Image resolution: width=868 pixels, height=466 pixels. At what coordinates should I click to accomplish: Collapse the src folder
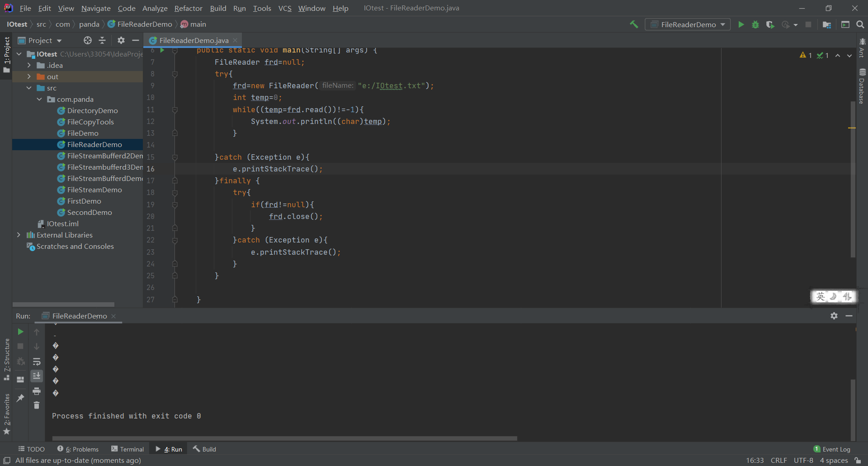(29, 88)
